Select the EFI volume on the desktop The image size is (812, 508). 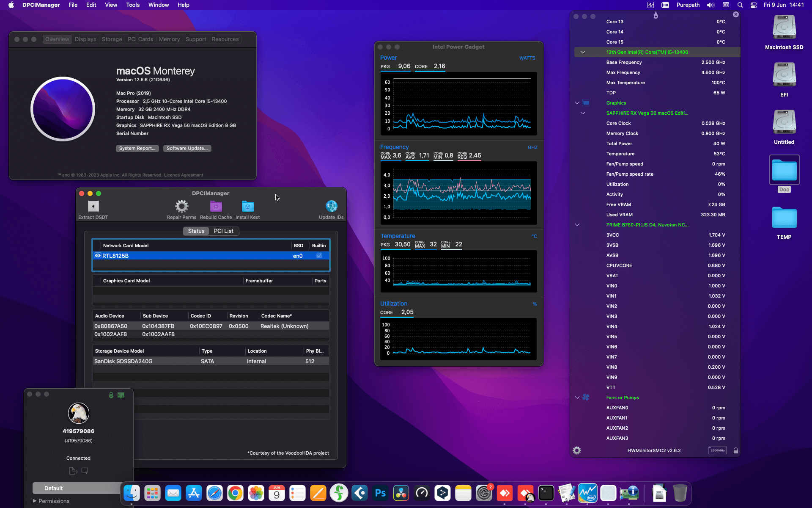784,80
